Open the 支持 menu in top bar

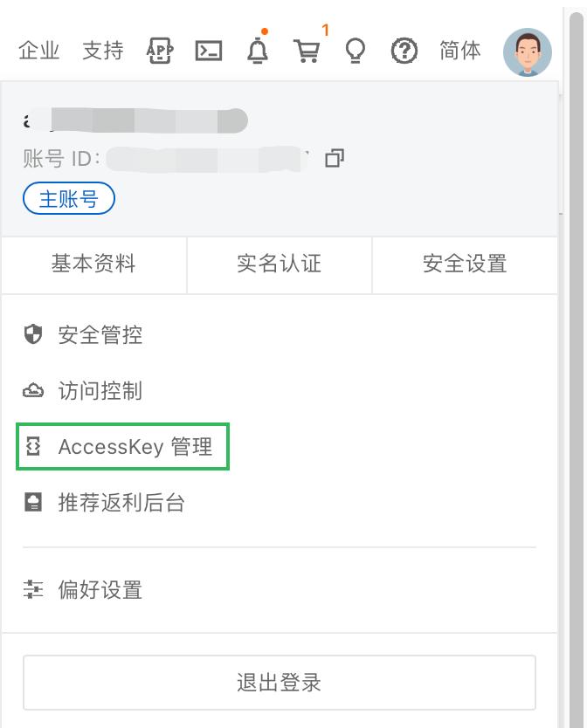click(x=101, y=51)
